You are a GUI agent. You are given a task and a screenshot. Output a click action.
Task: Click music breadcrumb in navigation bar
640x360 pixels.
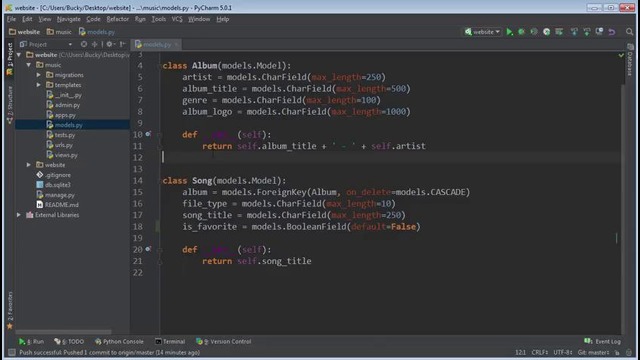click(59, 32)
